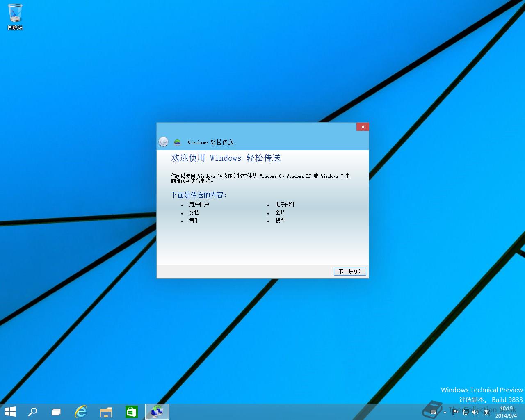Open the Windows Store taskbar icon
This screenshot has width=525, height=420.
point(131,412)
